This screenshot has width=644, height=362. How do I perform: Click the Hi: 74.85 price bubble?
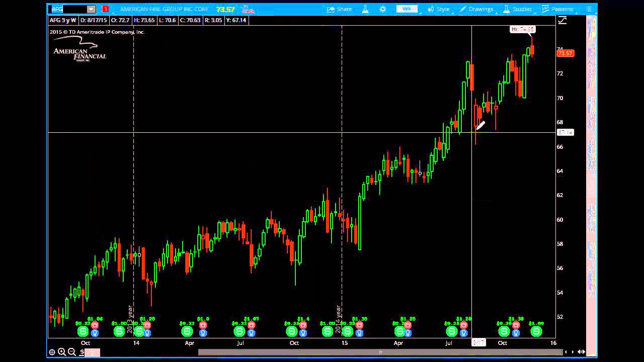click(x=522, y=29)
